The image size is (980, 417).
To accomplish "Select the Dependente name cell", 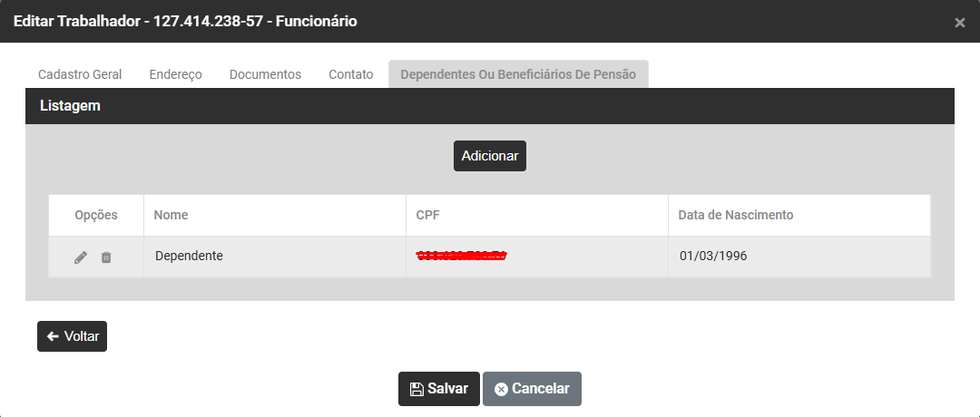I will coord(189,257).
